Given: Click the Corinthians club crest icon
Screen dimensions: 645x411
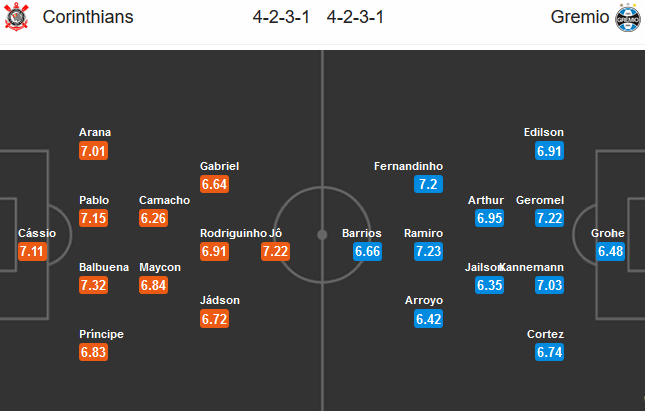Looking at the screenshot, I should coord(16,17).
